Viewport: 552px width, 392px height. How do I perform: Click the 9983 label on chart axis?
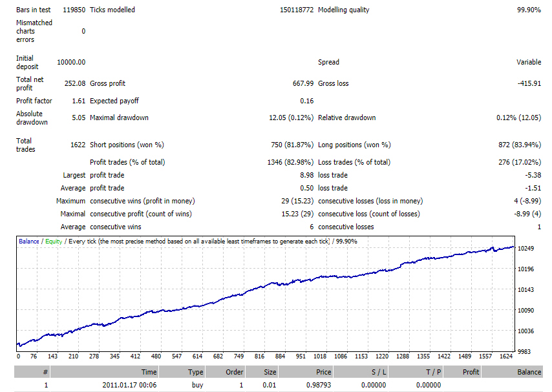tap(524, 352)
